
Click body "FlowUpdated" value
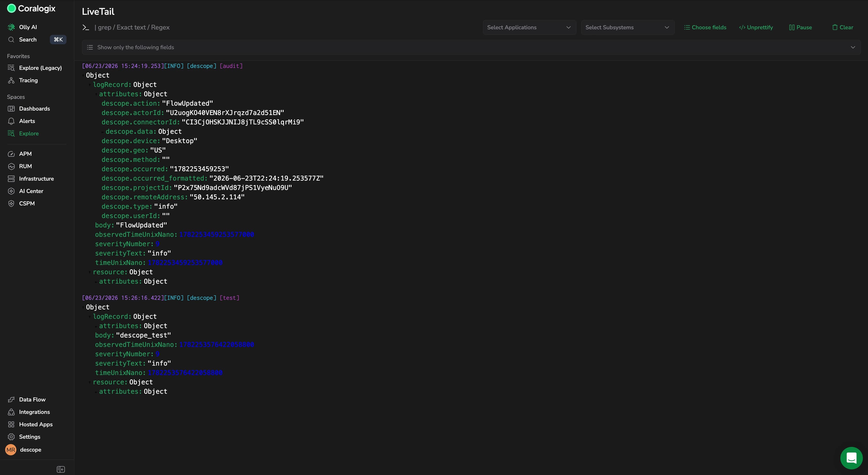tap(142, 225)
